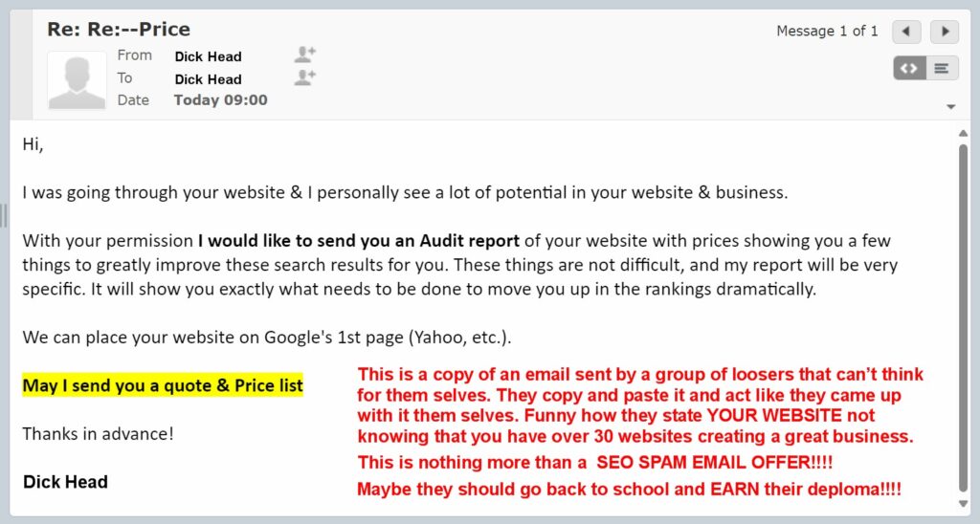Viewport: 980px width, 524px height.
Task: Click the message body vertical scrollbar thumb
Action: (964, 316)
